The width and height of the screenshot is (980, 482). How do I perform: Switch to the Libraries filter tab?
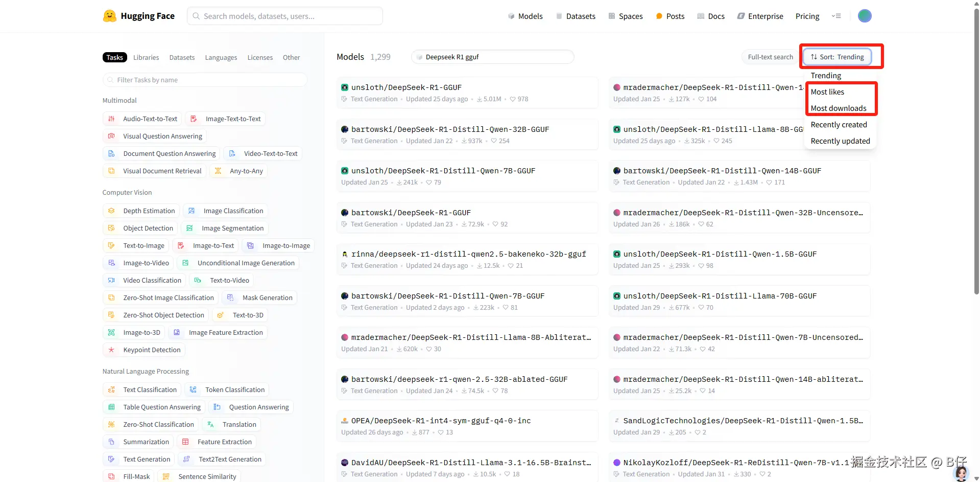click(146, 58)
